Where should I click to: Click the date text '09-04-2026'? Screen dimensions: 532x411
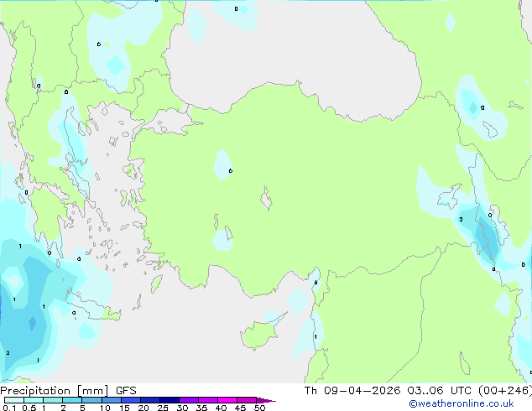(x=362, y=390)
